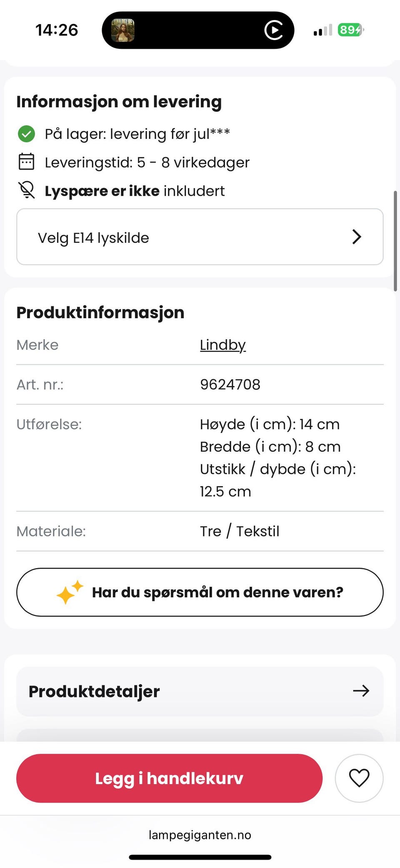Tap the home indicator bar

pos(200,857)
